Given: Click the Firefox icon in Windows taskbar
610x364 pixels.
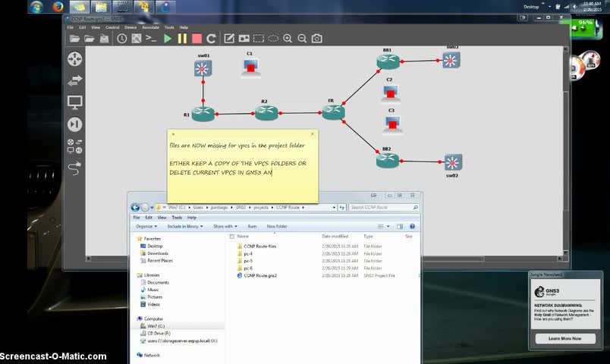Looking at the screenshot, I should pyautogui.click(x=58, y=7).
